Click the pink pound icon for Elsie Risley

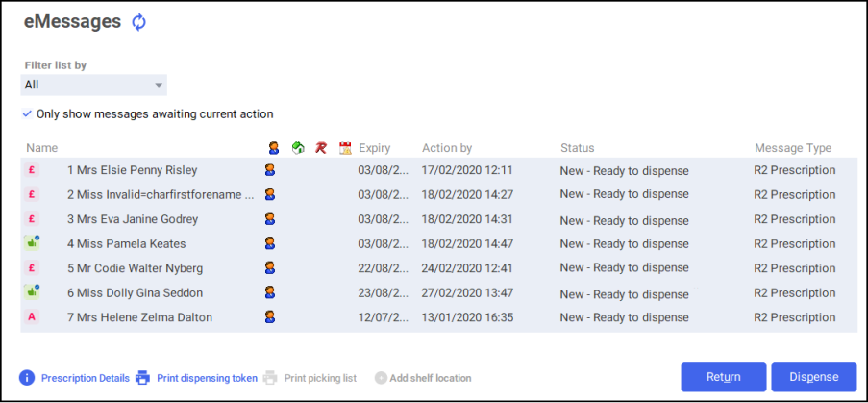(x=33, y=170)
